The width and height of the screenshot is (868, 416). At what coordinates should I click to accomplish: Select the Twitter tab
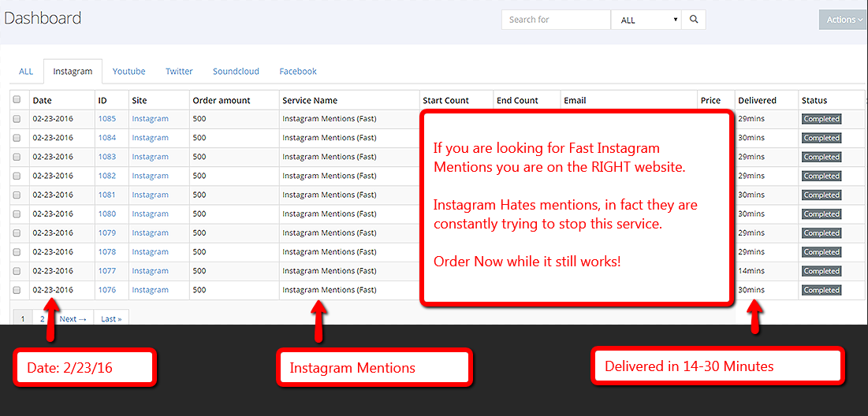pyautogui.click(x=179, y=71)
